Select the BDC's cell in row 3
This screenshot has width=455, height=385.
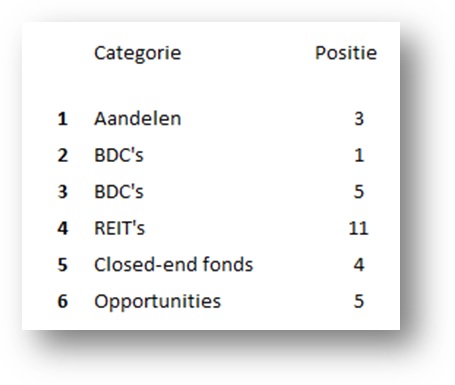pyautogui.click(x=119, y=192)
